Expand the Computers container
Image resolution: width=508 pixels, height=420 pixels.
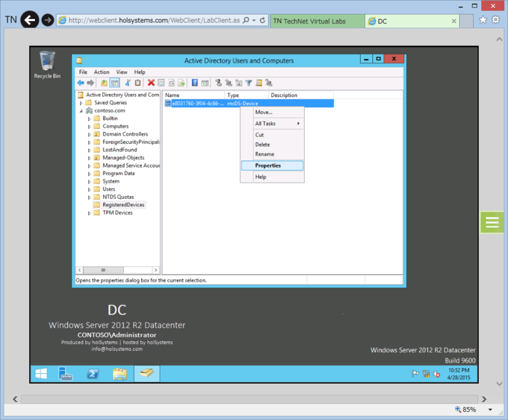pyautogui.click(x=90, y=126)
